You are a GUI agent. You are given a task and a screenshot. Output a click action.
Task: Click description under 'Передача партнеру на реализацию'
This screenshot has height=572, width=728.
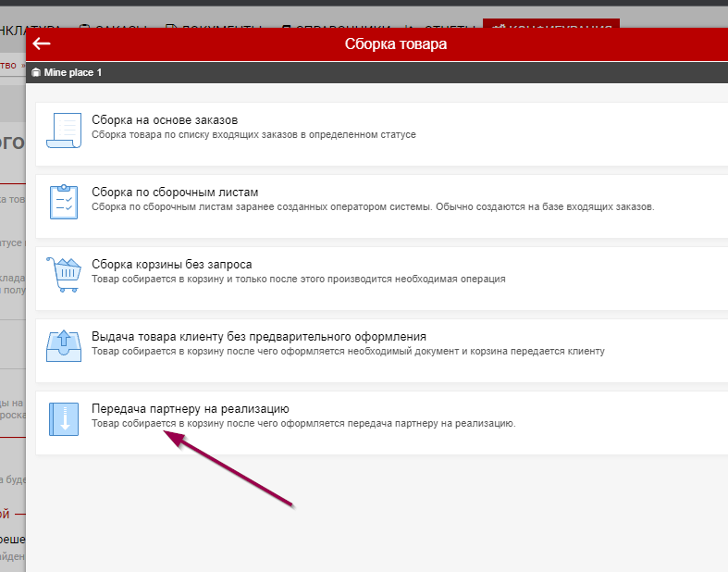303,423
